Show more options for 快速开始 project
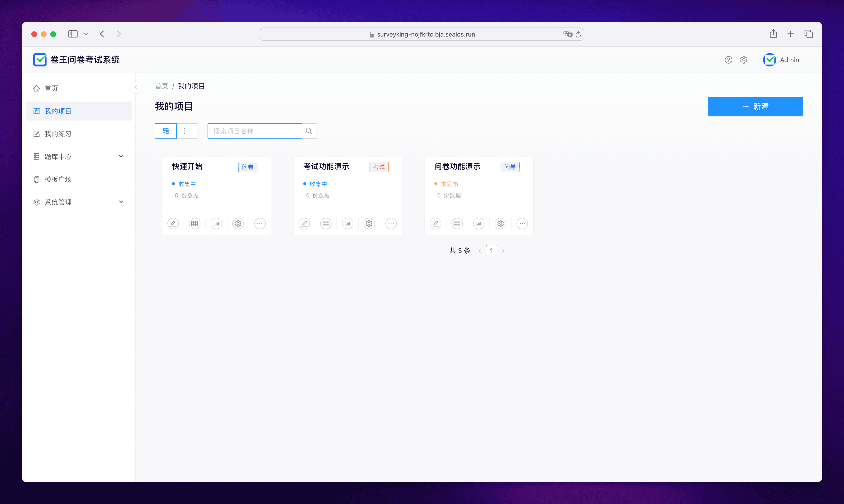 pyautogui.click(x=260, y=224)
